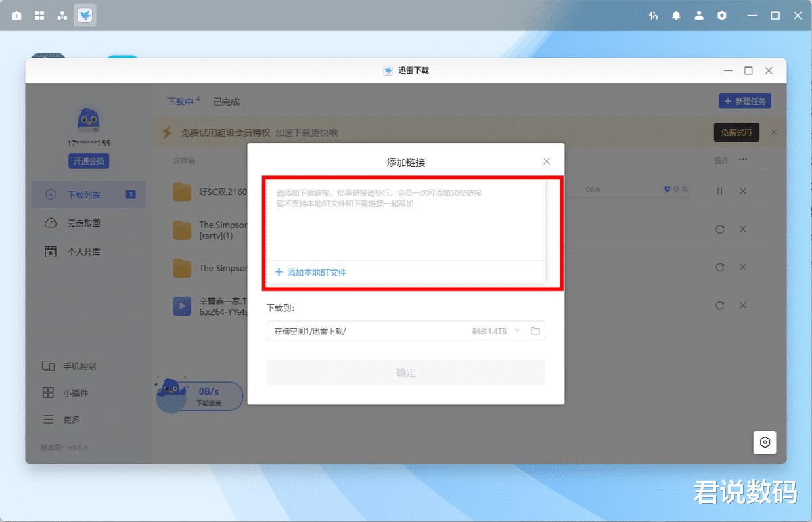Open the network topology icon in top bar
This screenshot has width=812, height=522.
62,16
